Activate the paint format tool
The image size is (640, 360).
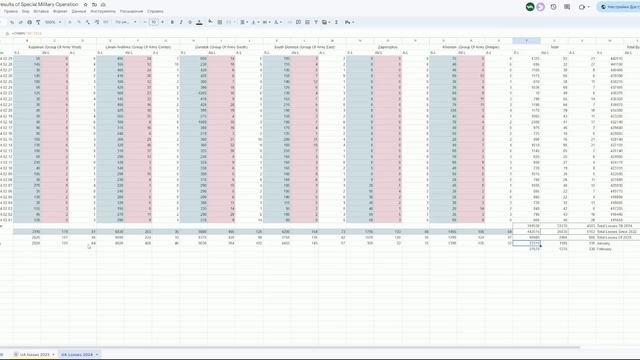38,22
